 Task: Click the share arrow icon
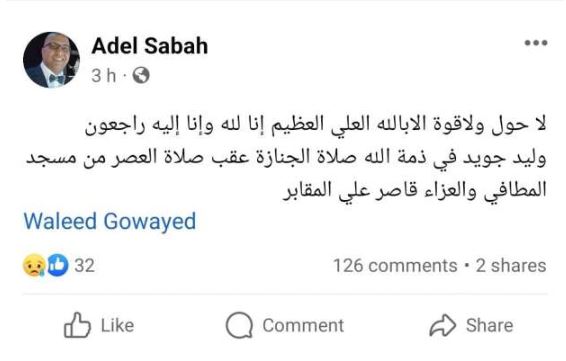(x=443, y=325)
